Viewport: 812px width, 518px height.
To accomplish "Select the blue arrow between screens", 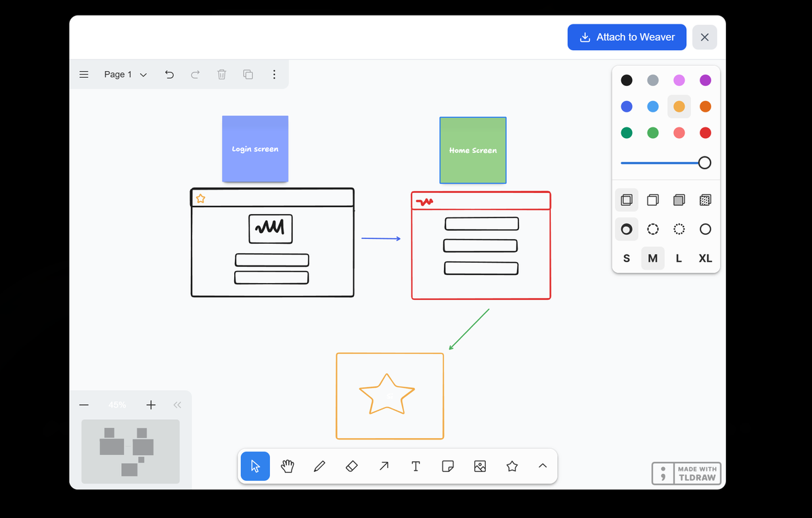I will (381, 238).
